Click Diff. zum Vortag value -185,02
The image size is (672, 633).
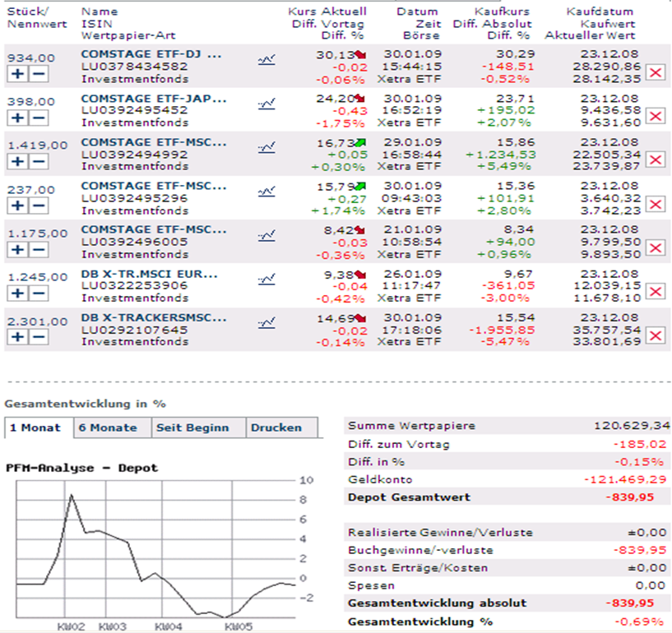click(x=640, y=445)
